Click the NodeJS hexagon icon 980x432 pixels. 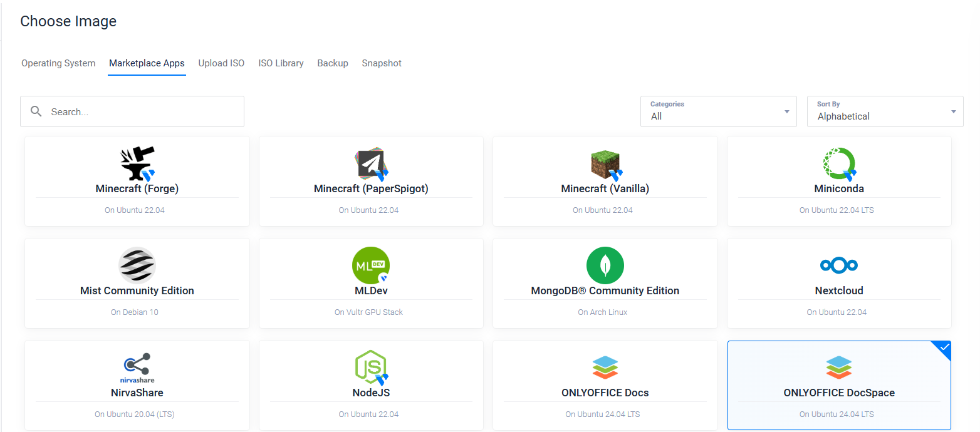pyautogui.click(x=371, y=368)
